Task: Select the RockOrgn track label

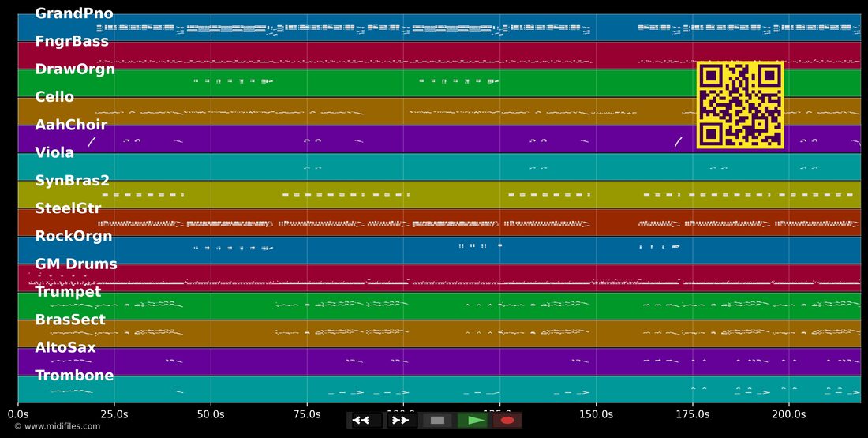Action: click(x=73, y=236)
